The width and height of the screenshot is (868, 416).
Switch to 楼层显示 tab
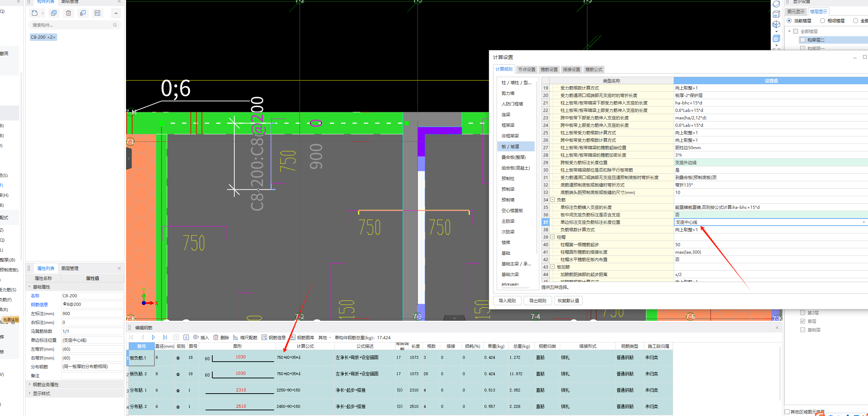pyautogui.click(x=818, y=12)
